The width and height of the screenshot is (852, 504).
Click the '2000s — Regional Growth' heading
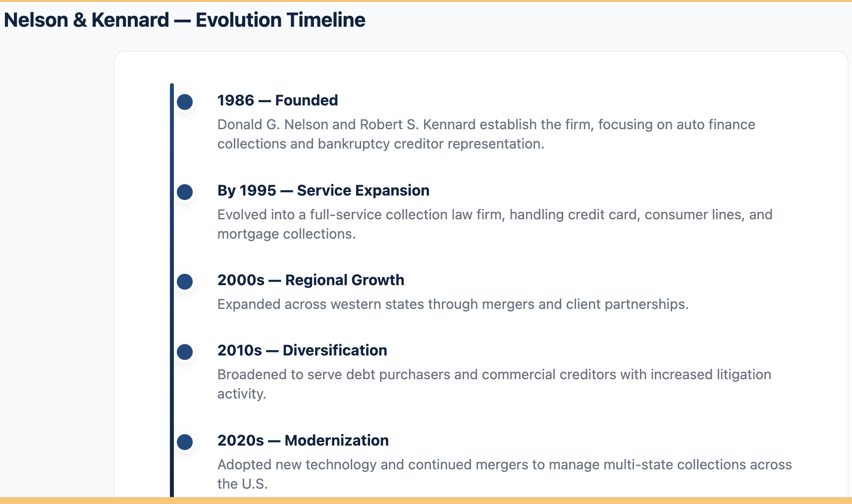point(311,280)
